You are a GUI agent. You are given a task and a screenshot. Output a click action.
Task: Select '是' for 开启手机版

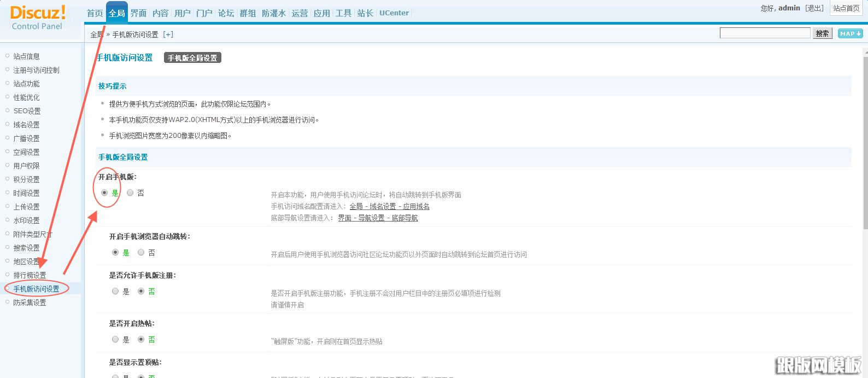point(104,193)
